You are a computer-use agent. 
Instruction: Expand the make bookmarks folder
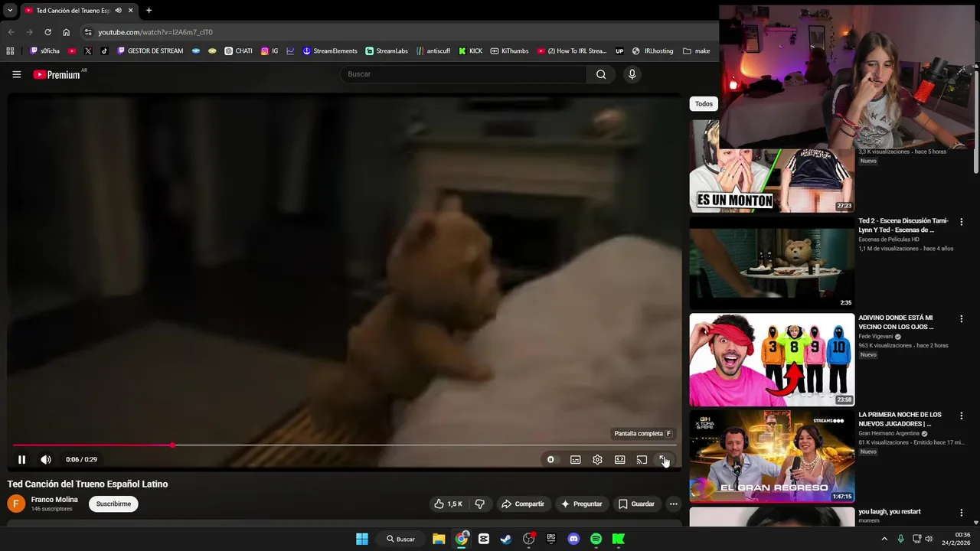(696, 51)
